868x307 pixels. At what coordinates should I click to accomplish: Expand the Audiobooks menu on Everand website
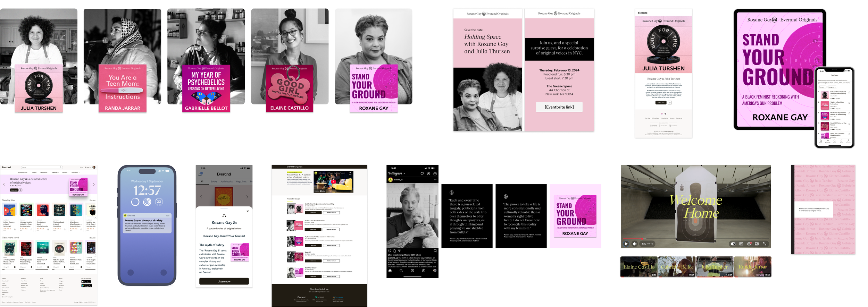[44, 172]
